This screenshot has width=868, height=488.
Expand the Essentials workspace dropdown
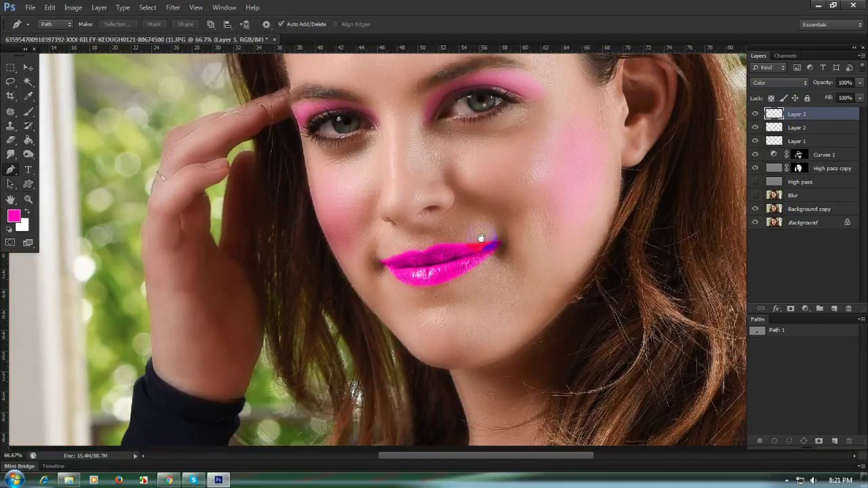click(x=831, y=25)
